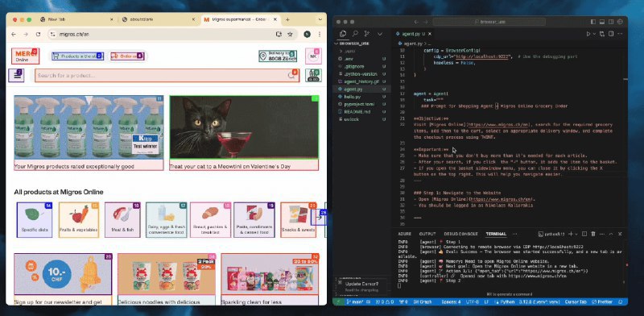Screen dimensions: 644x316
Task: Open a new Chrome tab with plus
Action: (x=287, y=19)
